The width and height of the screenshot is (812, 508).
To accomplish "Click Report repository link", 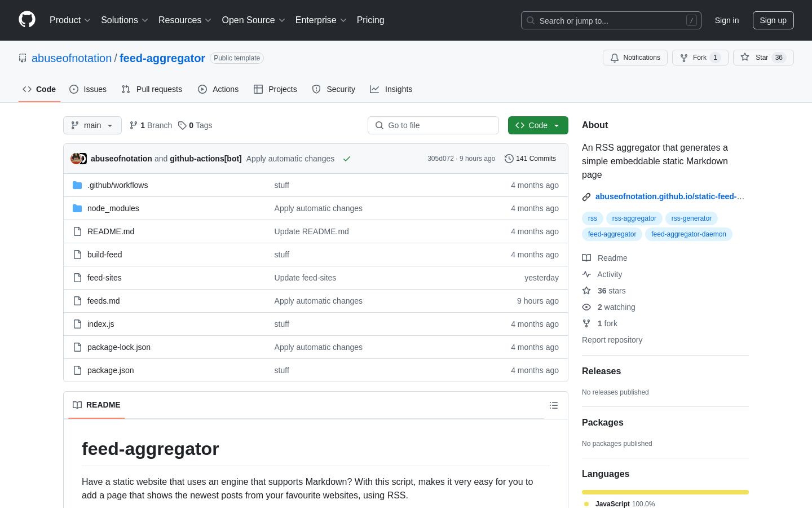I will coord(612,340).
